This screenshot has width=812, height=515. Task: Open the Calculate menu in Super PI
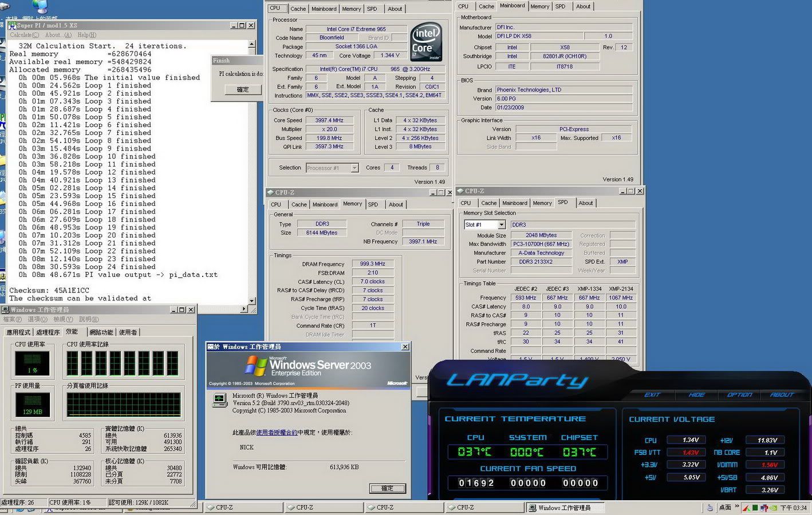[x=25, y=35]
